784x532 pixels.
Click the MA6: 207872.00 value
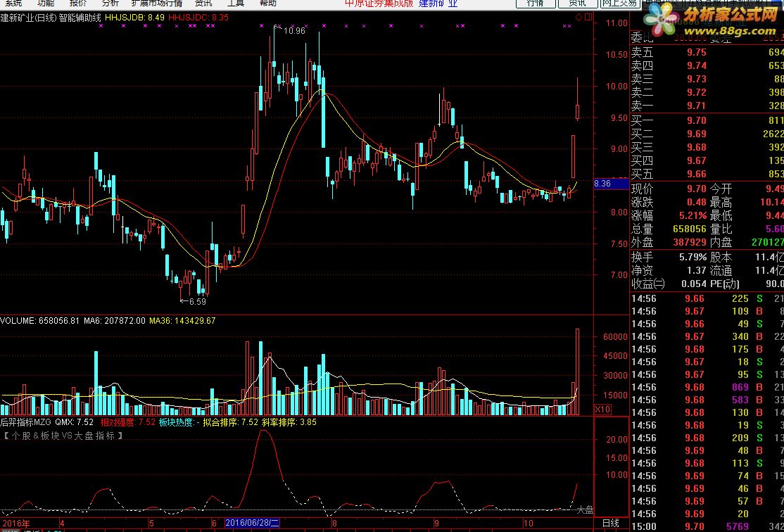pos(115,321)
